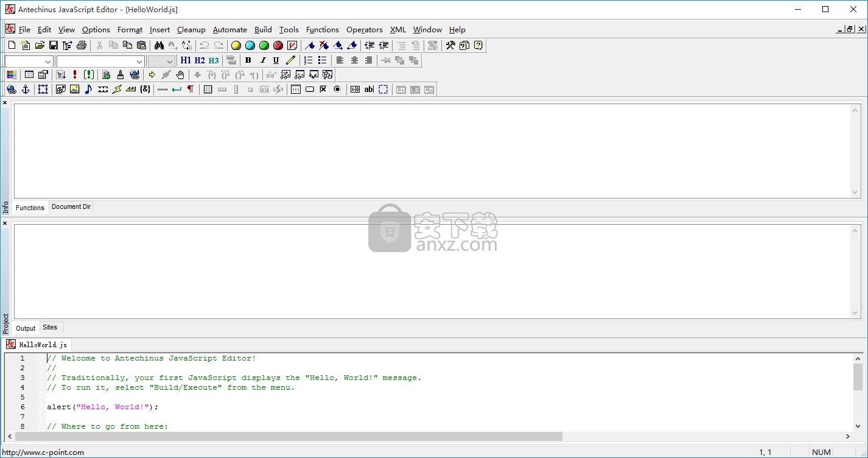Switch to Document Dir tab
Screen dimensions: 868x458
pos(71,207)
